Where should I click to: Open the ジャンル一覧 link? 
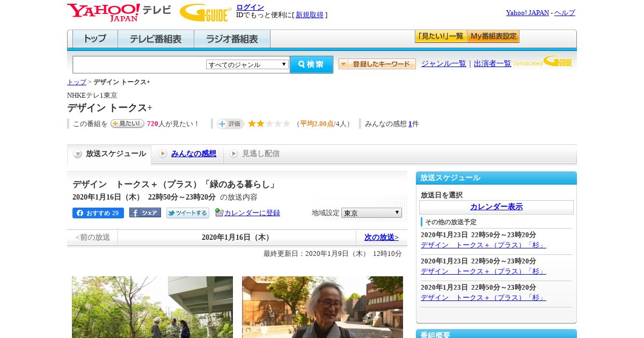(444, 64)
